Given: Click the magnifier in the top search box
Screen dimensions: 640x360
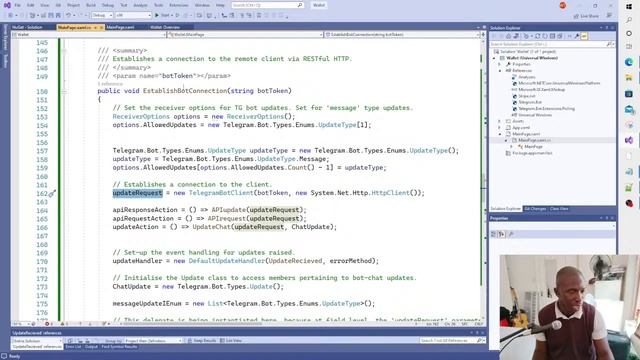Looking at the screenshot, I should (x=300, y=5).
